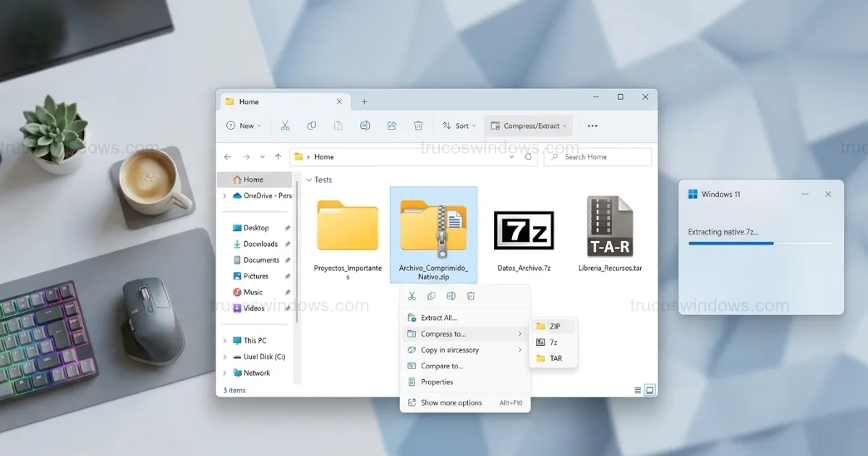Add a new tab with plus button

coord(364,102)
